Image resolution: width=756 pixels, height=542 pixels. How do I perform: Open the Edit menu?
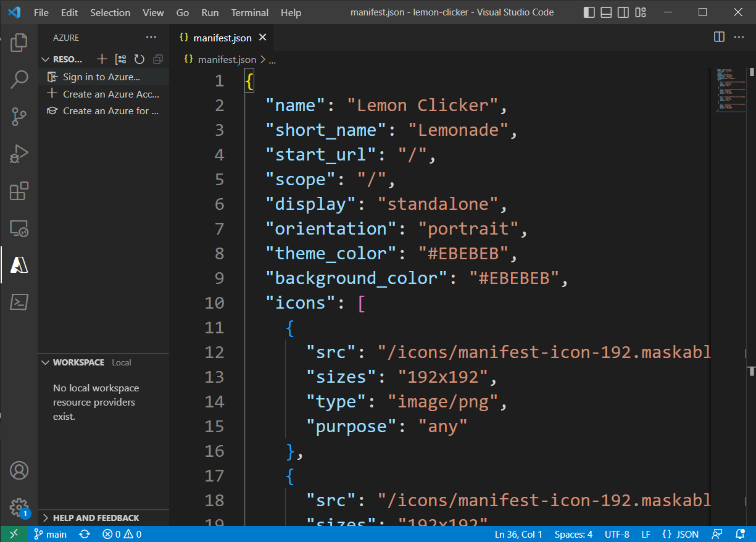[x=70, y=12]
